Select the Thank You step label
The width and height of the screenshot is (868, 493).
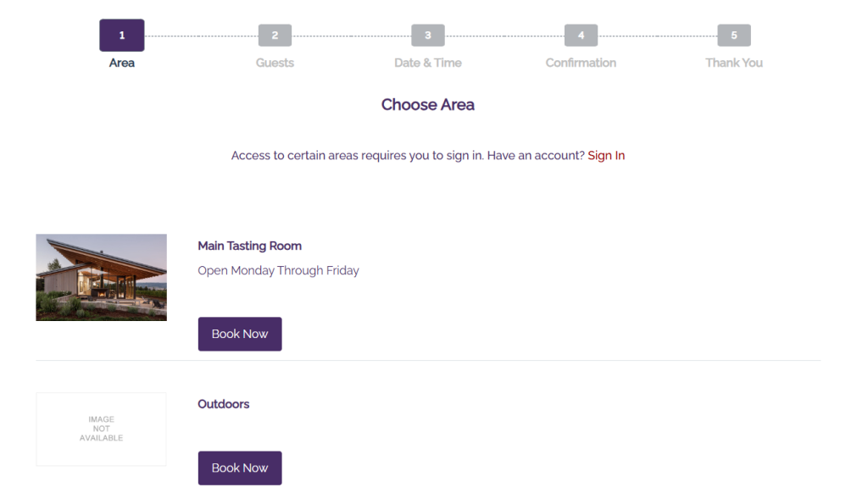(x=734, y=63)
